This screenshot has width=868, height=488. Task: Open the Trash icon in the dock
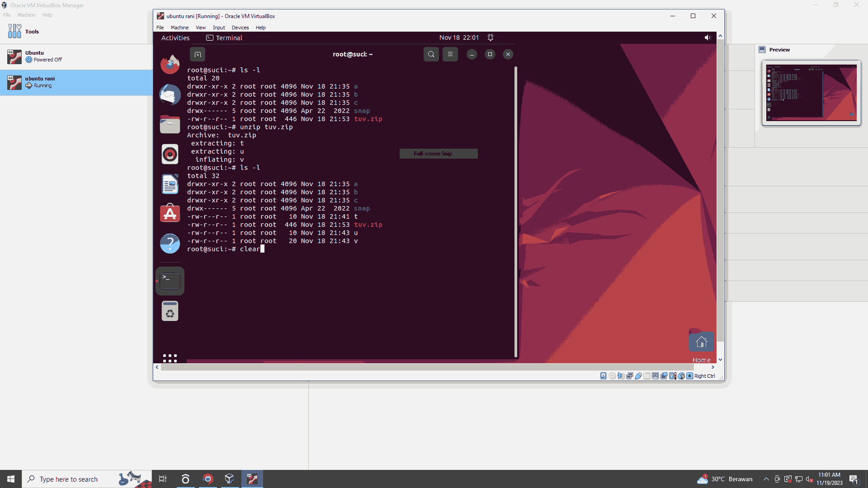point(170,311)
